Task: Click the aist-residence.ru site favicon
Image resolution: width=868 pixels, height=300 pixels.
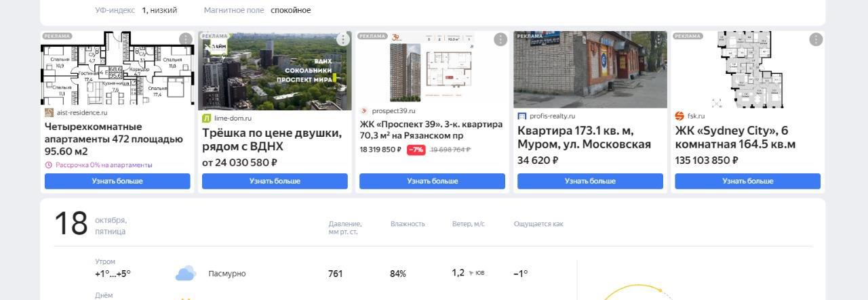Action: point(49,112)
